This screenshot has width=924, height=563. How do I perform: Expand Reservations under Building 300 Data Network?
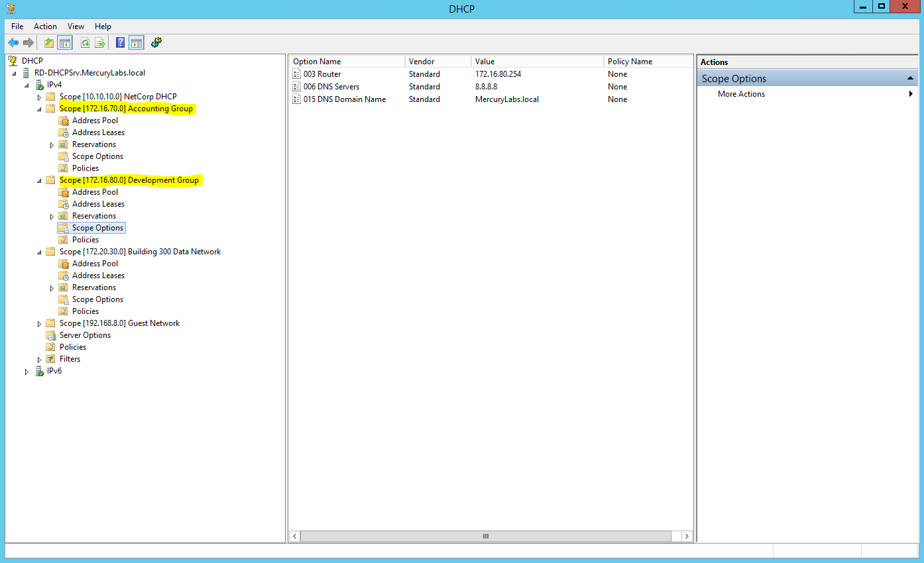pyautogui.click(x=52, y=288)
